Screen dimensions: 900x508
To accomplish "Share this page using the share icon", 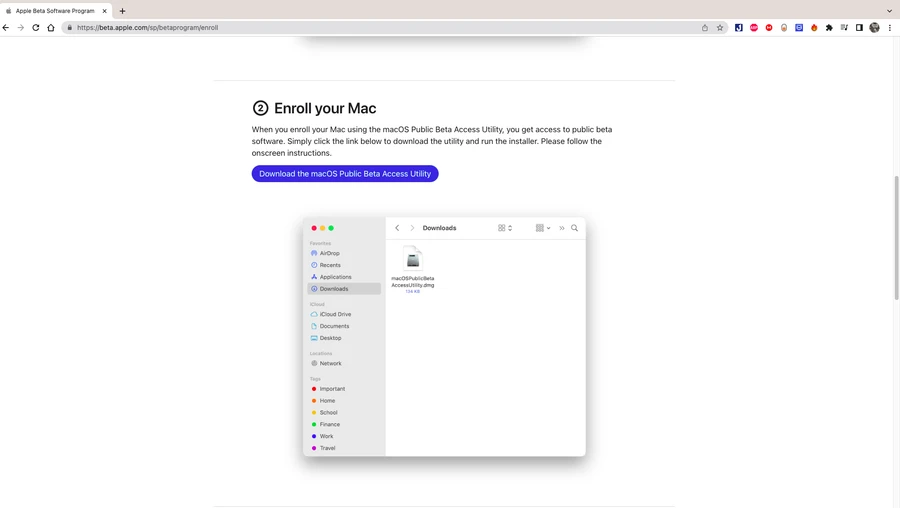I will coord(705,28).
